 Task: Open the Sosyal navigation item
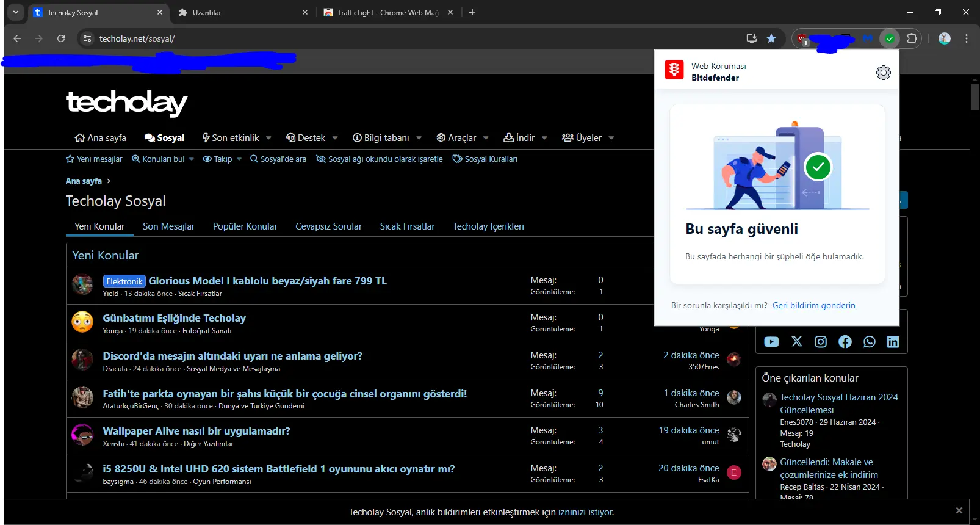164,138
